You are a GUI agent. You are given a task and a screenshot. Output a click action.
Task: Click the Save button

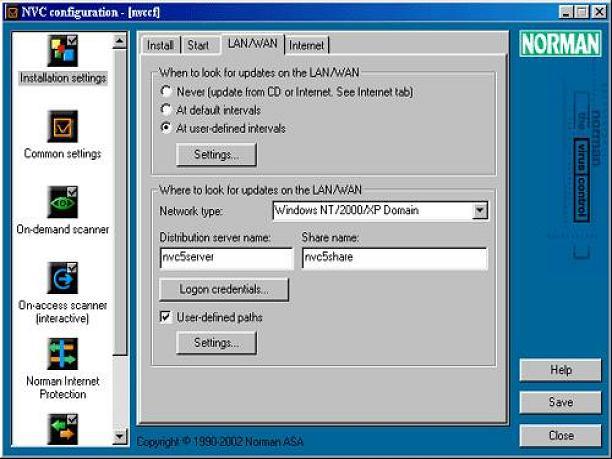pyautogui.click(x=560, y=402)
